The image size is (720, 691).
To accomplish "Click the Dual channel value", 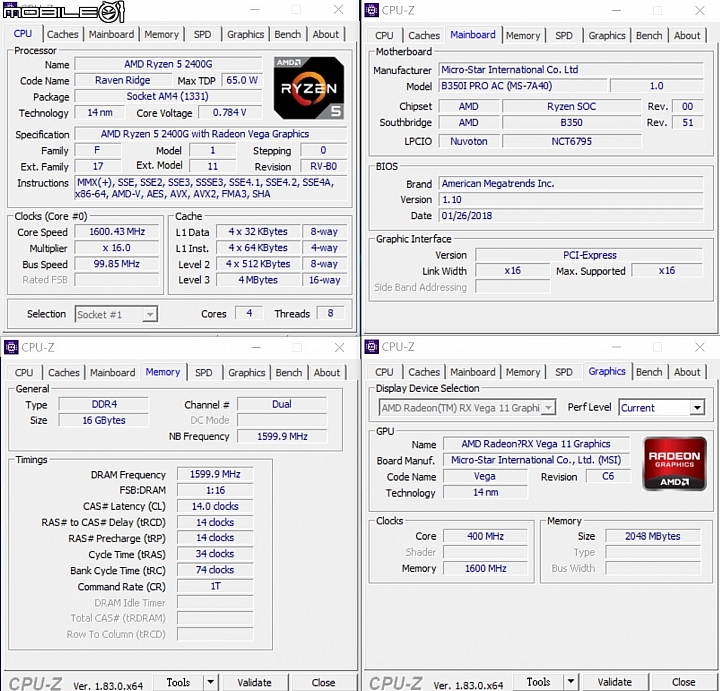I will pos(282,404).
